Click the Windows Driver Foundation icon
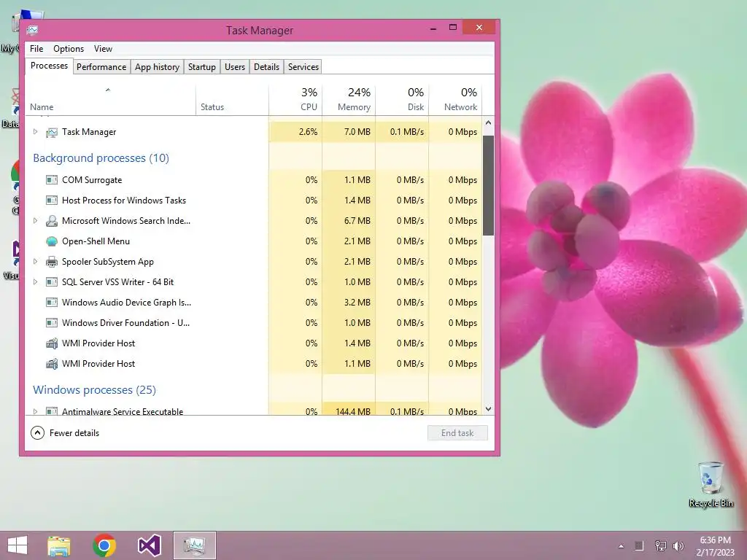Image resolution: width=747 pixels, height=560 pixels. pos(52,323)
